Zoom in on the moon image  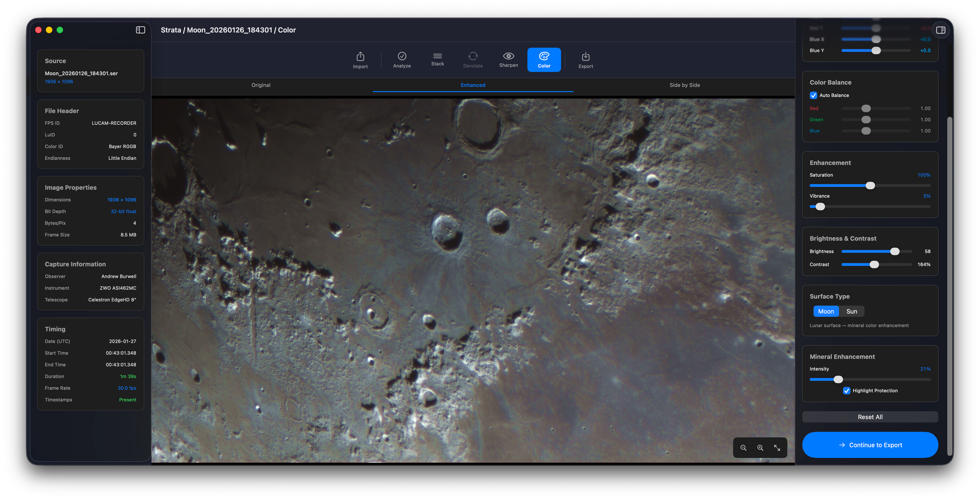[x=760, y=448]
